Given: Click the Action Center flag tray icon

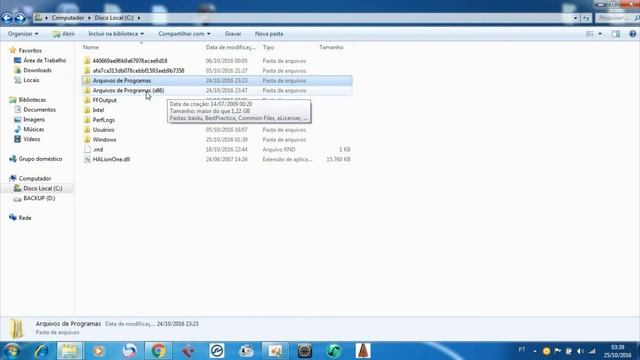Looking at the screenshot, I should 558,351.
